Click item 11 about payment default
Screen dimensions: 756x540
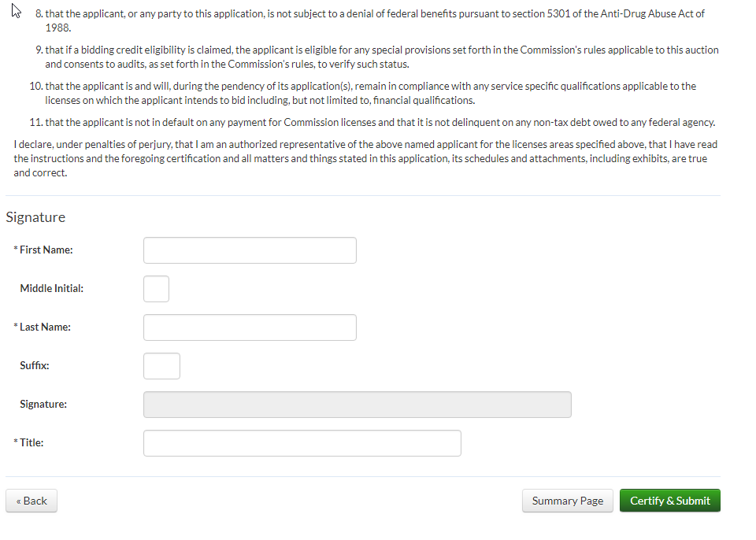click(378, 123)
